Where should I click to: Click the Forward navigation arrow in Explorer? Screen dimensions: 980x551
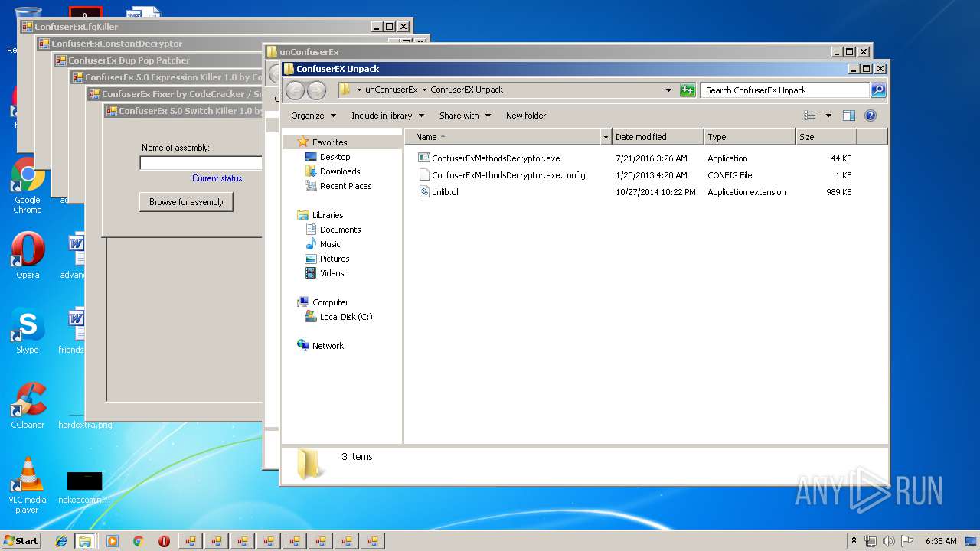coord(316,90)
